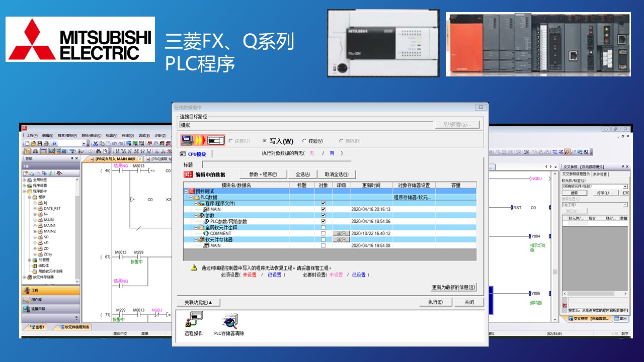644x362 pixels.
Task: Expand the 全局标签 node in navigation
Action: tap(24, 179)
